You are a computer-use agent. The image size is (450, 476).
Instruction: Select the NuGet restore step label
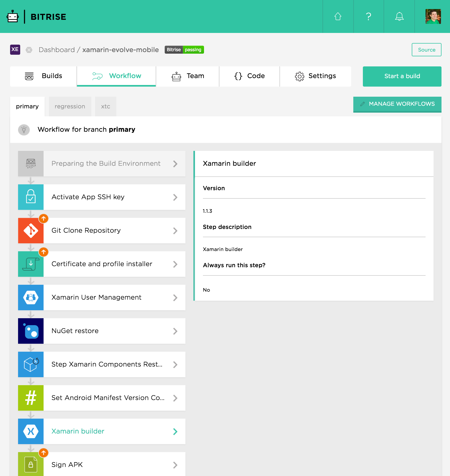pos(75,331)
